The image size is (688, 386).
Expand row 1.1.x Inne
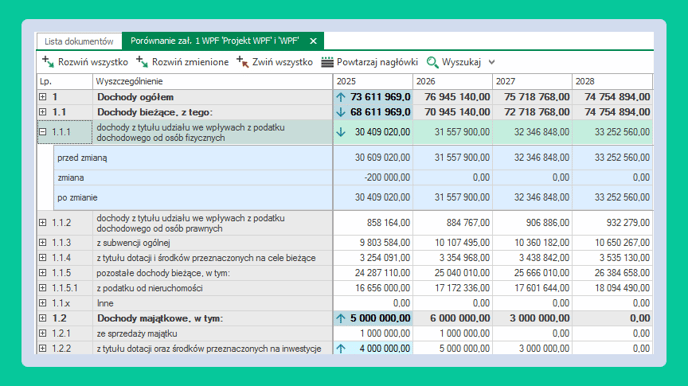[x=43, y=303]
